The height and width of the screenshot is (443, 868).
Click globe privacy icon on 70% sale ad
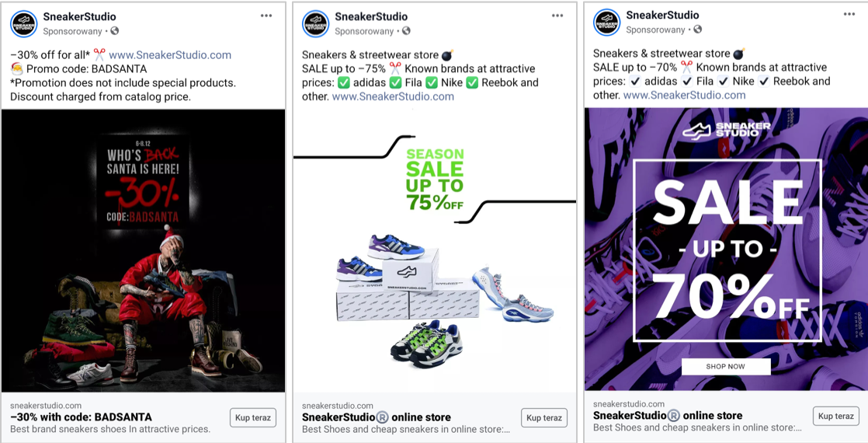tap(697, 30)
